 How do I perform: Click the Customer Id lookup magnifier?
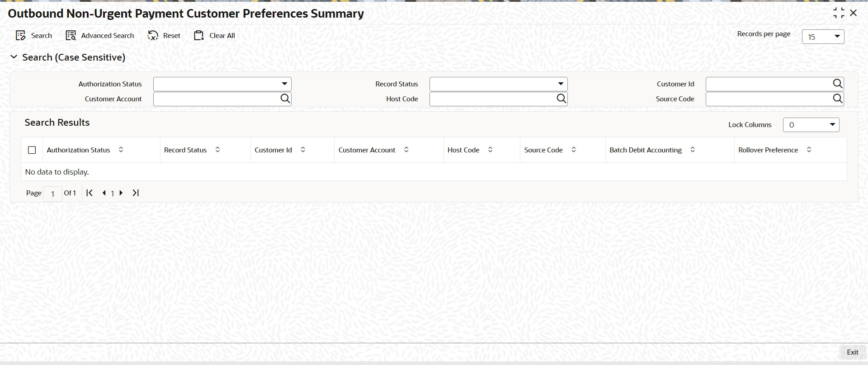[x=837, y=84]
